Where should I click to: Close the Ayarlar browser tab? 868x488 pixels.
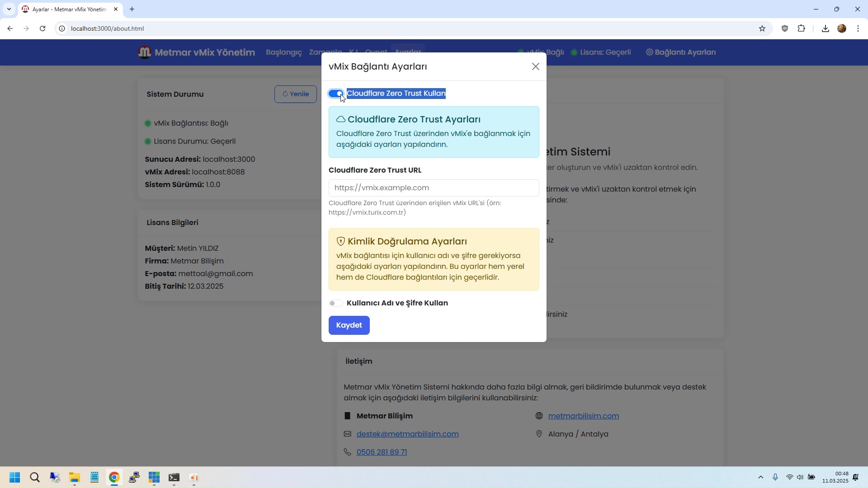[x=116, y=9]
